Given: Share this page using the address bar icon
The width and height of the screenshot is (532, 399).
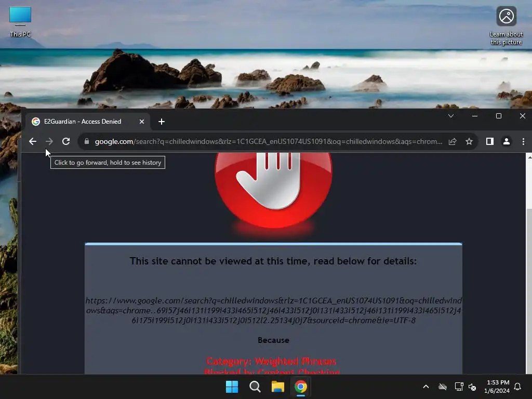Looking at the screenshot, I should 453,141.
